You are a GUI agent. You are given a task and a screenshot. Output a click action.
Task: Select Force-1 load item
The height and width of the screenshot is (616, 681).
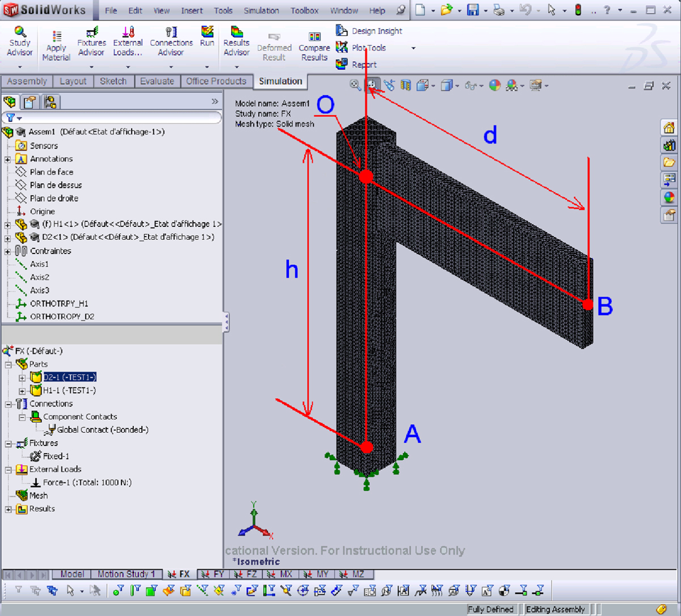coord(81,483)
